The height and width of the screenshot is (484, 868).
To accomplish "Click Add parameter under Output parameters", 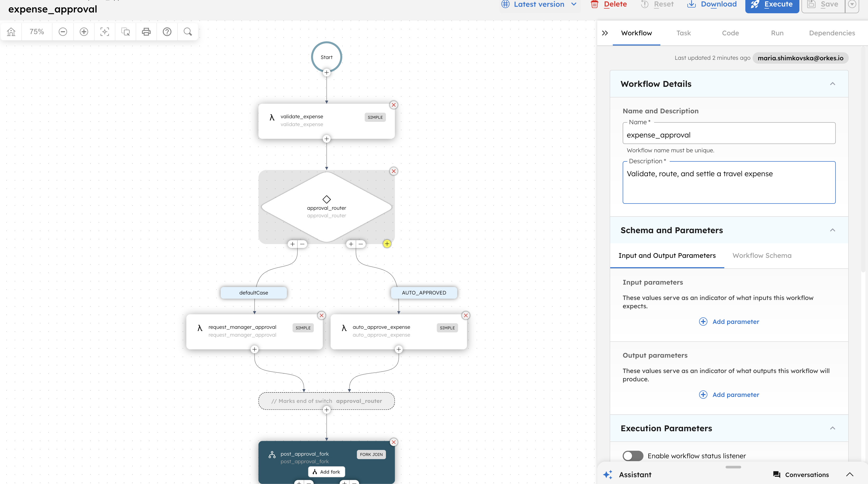I will point(729,395).
